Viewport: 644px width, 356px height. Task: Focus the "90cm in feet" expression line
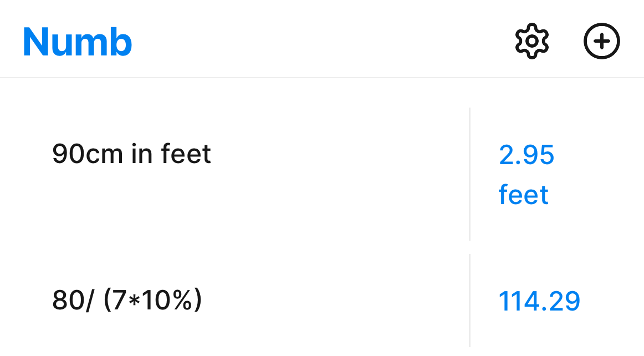[x=131, y=154]
